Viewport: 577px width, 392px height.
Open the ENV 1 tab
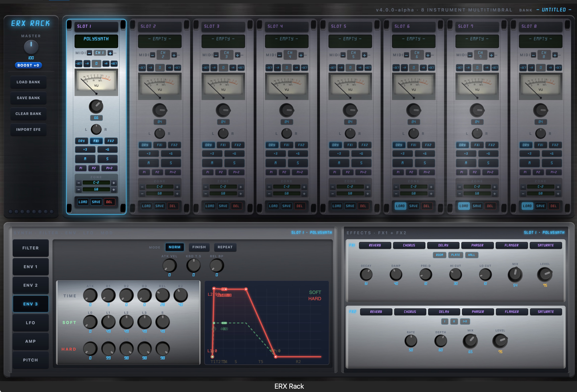tap(30, 267)
